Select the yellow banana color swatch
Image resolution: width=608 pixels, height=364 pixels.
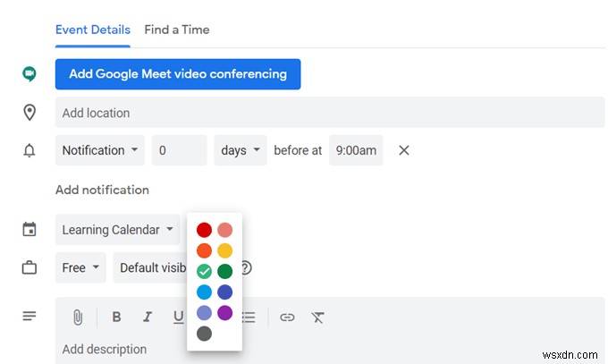coord(224,250)
